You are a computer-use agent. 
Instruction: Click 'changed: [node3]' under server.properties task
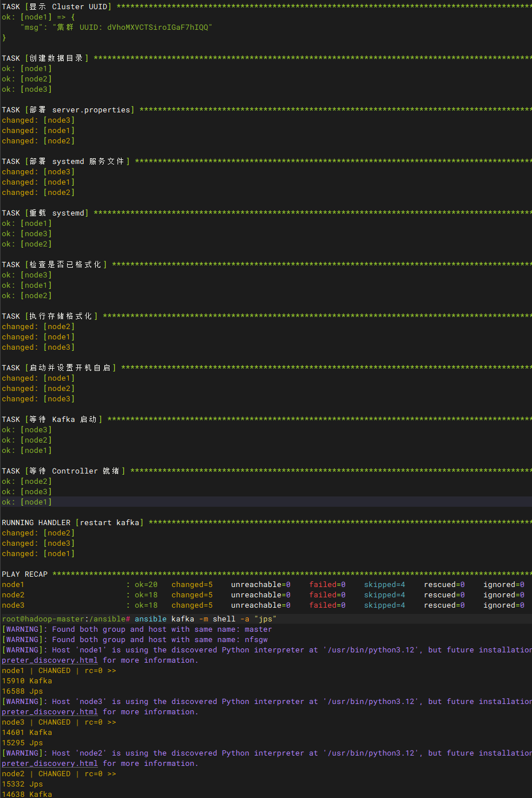(38, 120)
